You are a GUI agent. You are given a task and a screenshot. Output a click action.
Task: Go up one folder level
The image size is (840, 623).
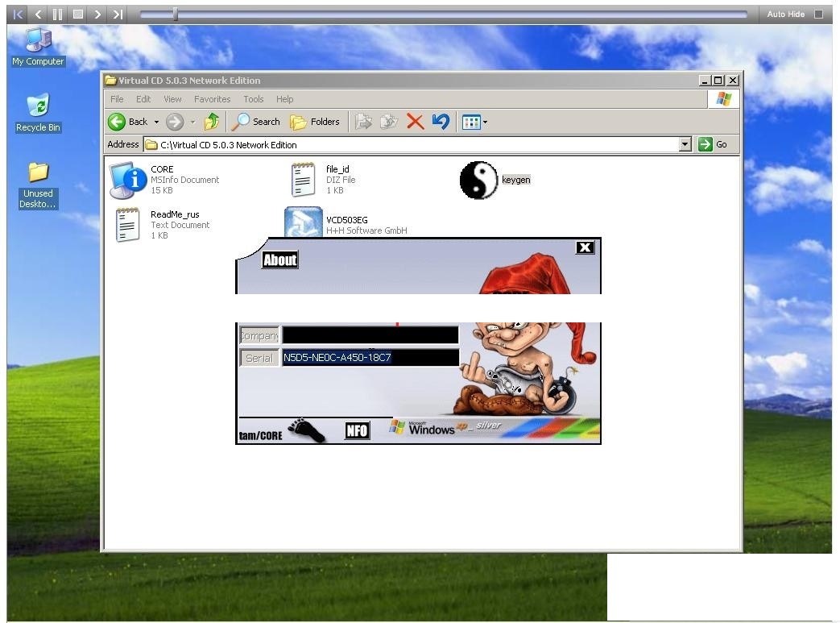tap(212, 122)
